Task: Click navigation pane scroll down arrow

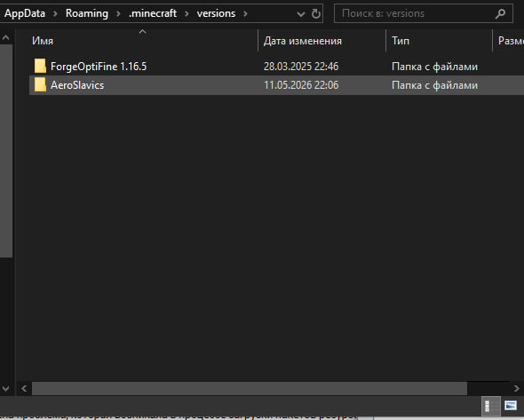Action: click(6, 388)
